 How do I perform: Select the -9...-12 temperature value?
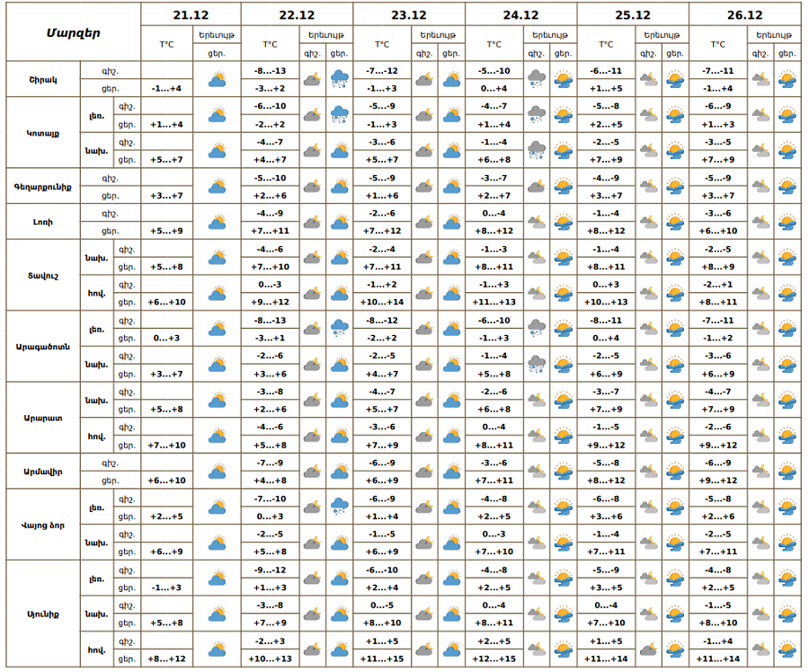click(x=270, y=570)
